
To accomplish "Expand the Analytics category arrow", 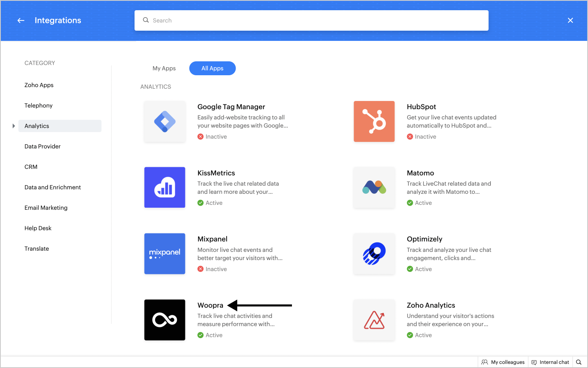I will click(x=13, y=126).
